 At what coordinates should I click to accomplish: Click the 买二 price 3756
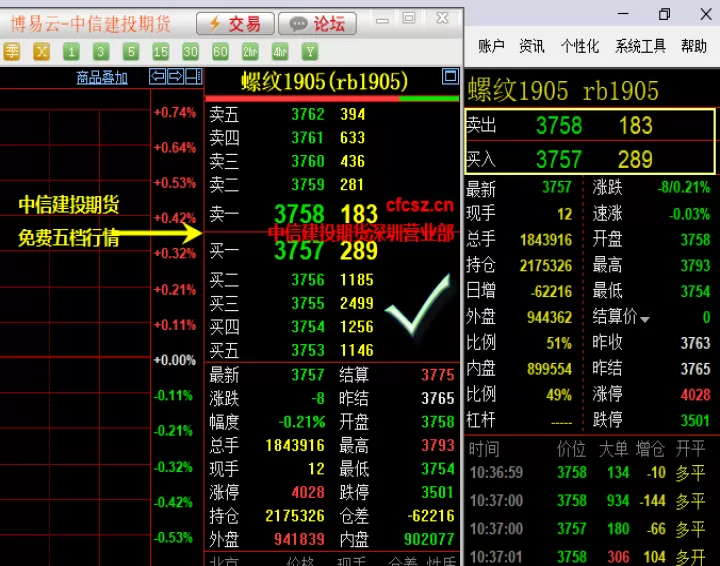308,280
